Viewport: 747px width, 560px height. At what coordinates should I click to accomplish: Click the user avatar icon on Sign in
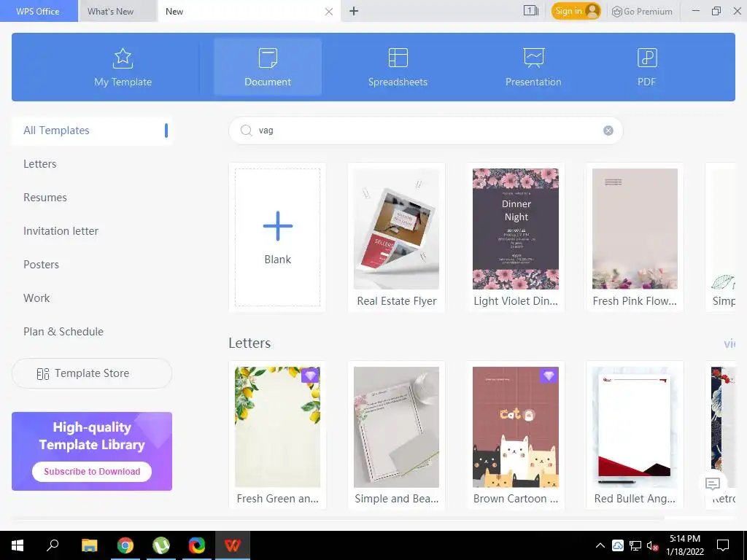592,11
